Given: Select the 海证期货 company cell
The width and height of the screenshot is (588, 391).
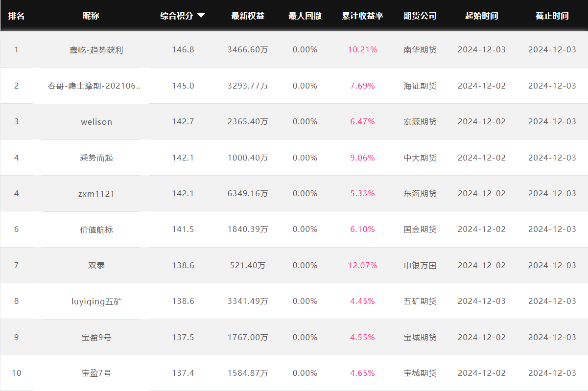Looking at the screenshot, I should tap(420, 86).
